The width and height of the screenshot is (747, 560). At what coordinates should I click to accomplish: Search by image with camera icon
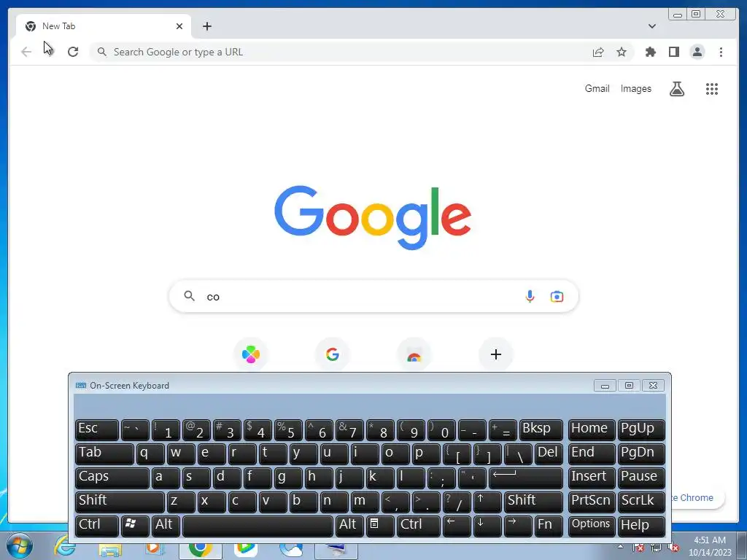click(557, 296)
